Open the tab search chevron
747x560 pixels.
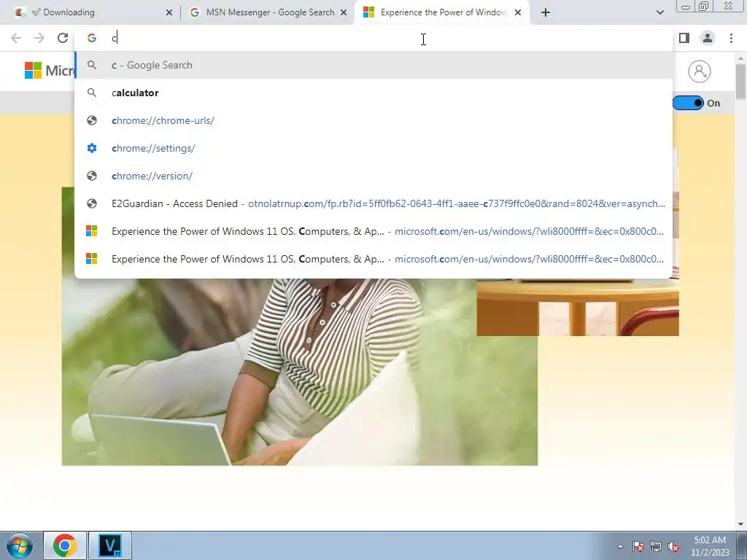(x=659, y=12)
